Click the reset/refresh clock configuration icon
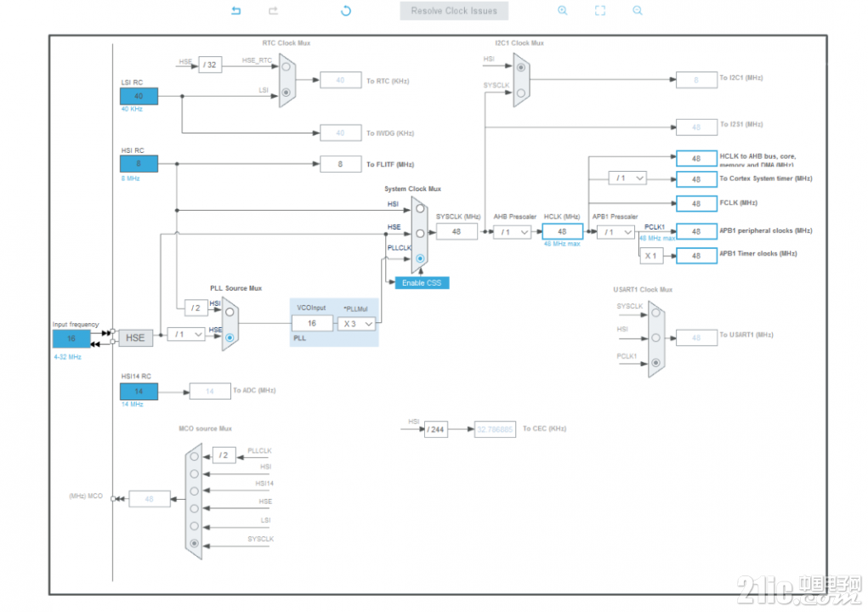 (x=346, y=10)
